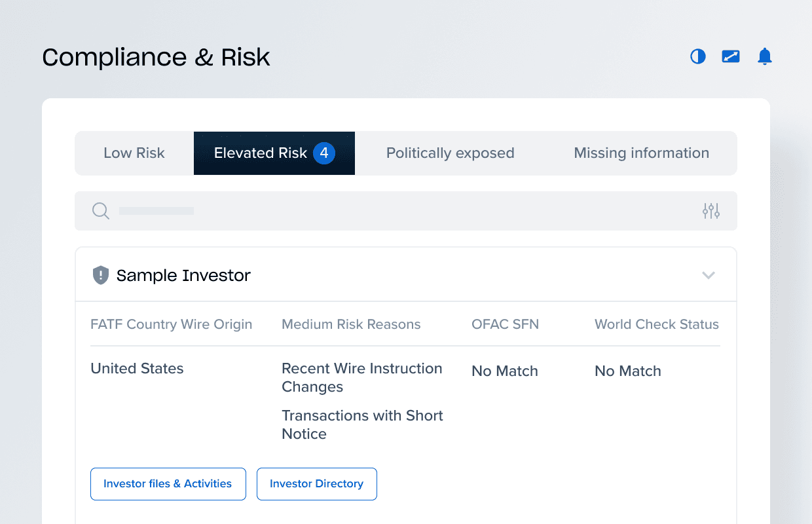Click the Sample Investor name heading
Screen dimensions: 812x524
[183, 276]
